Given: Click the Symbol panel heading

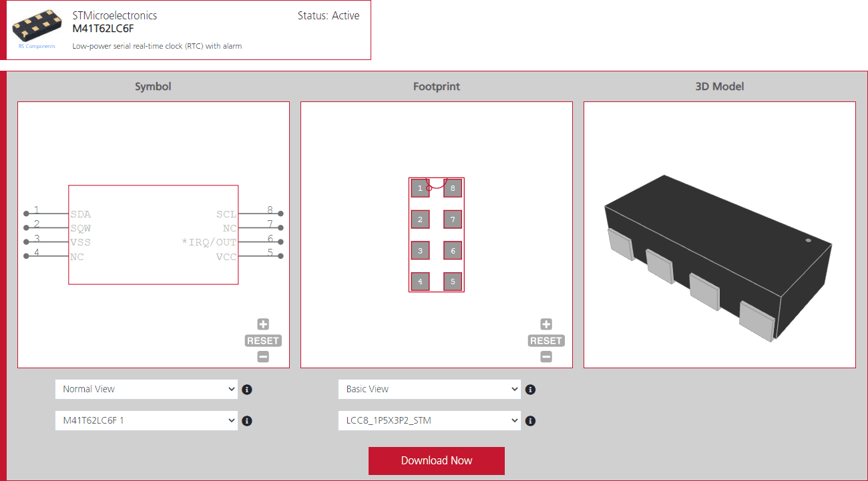Looking at the screenshot, I should [x=153, y=86].
